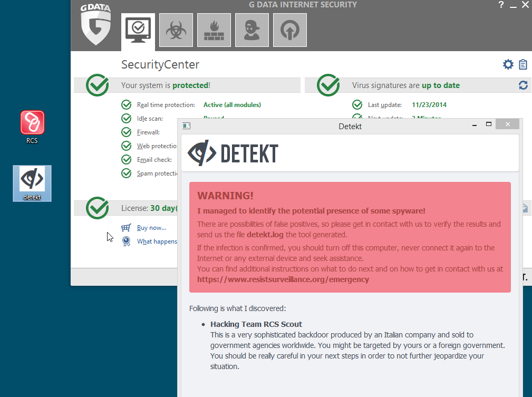Click Real time protection check icon
The height and width of the screenshot is (397, 532).
click(126, 105)
